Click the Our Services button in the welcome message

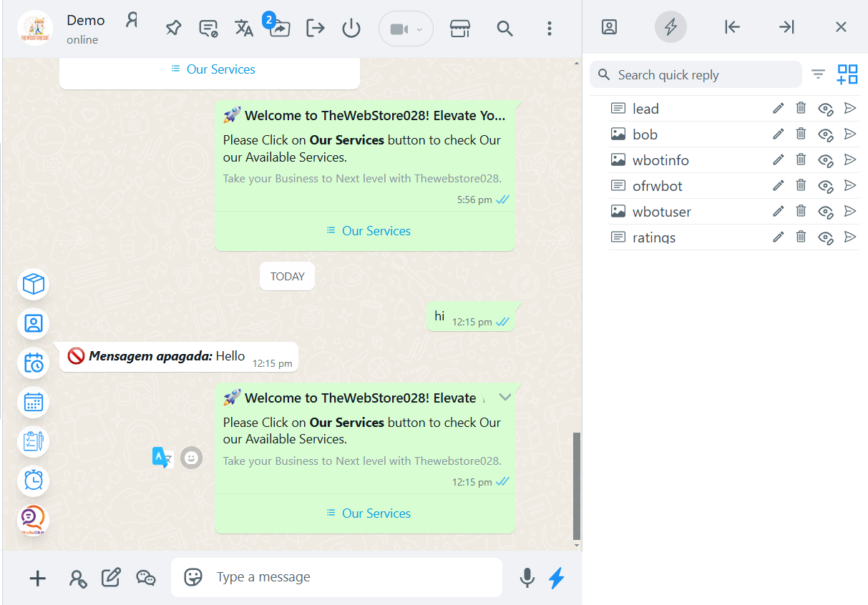pyautogui.click(x=368, y=513)
